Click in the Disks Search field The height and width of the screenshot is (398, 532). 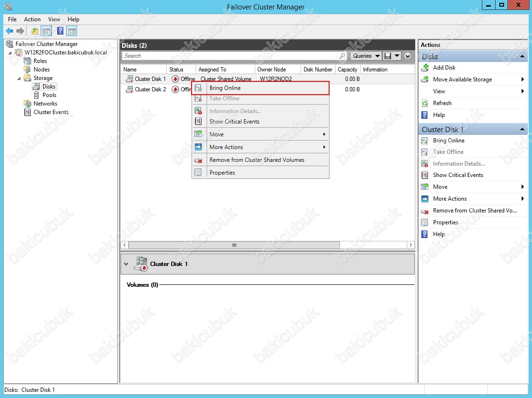pos(231,56)
